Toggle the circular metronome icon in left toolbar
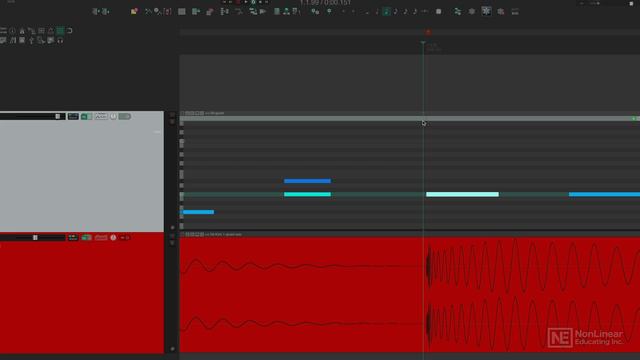 pos(13,31)
